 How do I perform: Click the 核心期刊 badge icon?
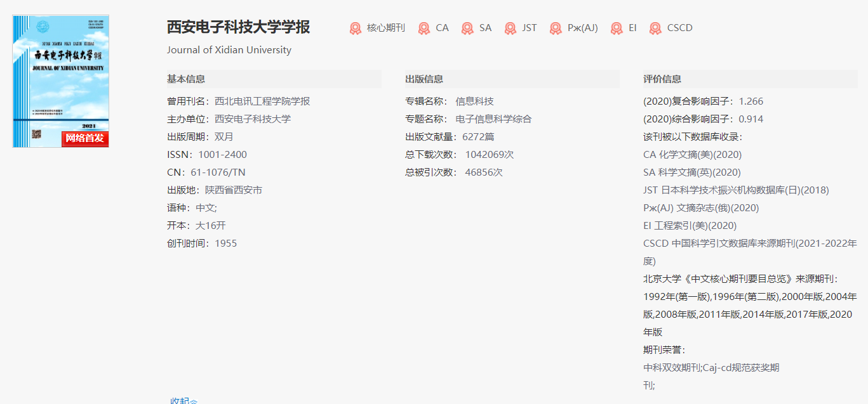click(356, 28)
